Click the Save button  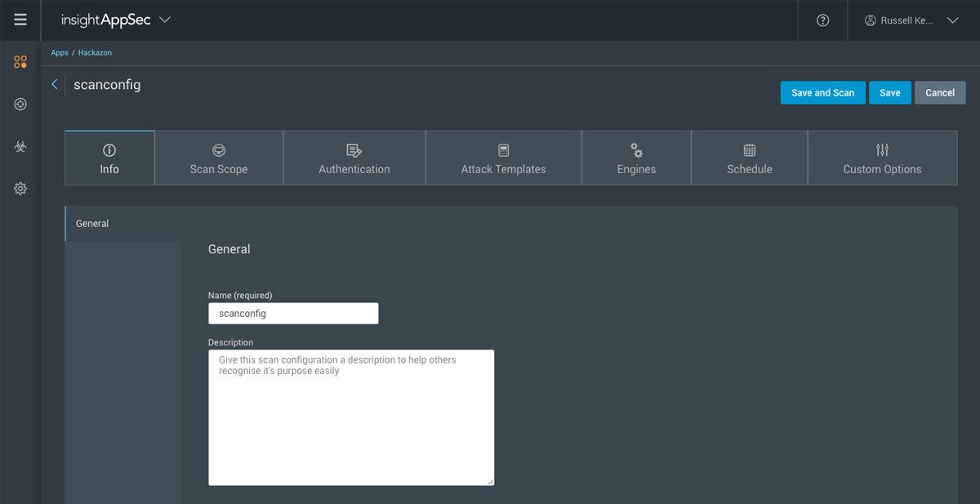[890, 92]
